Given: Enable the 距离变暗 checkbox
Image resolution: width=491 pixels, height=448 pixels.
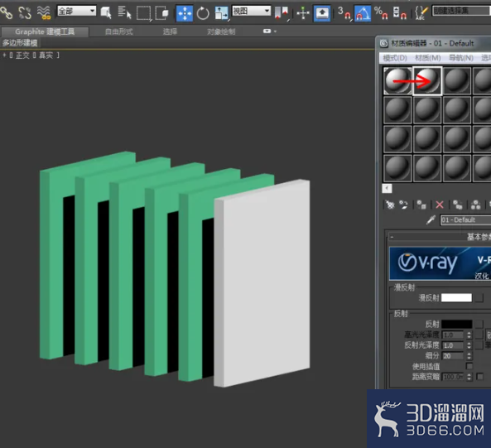Looking at the screenshot, I should [479, 376].
